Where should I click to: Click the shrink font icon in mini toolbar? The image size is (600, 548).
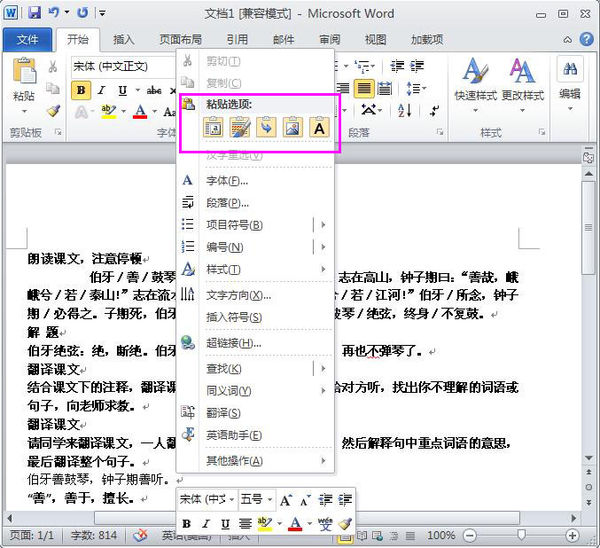pos(305,500)
